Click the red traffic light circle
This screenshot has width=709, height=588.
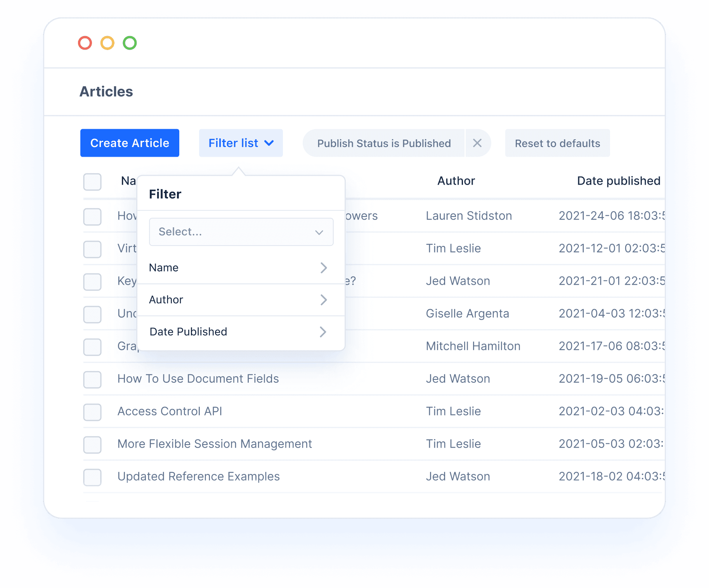coord(85,43)
